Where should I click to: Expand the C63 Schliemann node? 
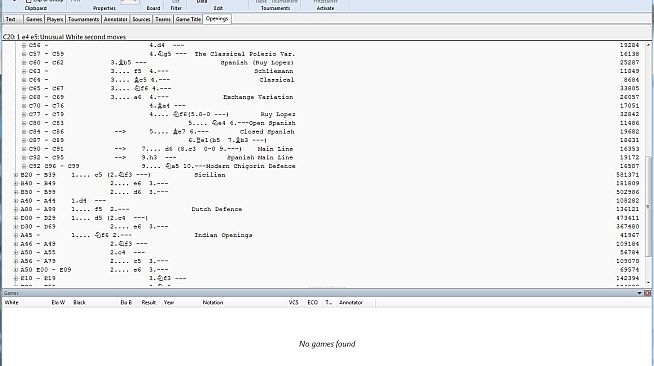[24, 71]
